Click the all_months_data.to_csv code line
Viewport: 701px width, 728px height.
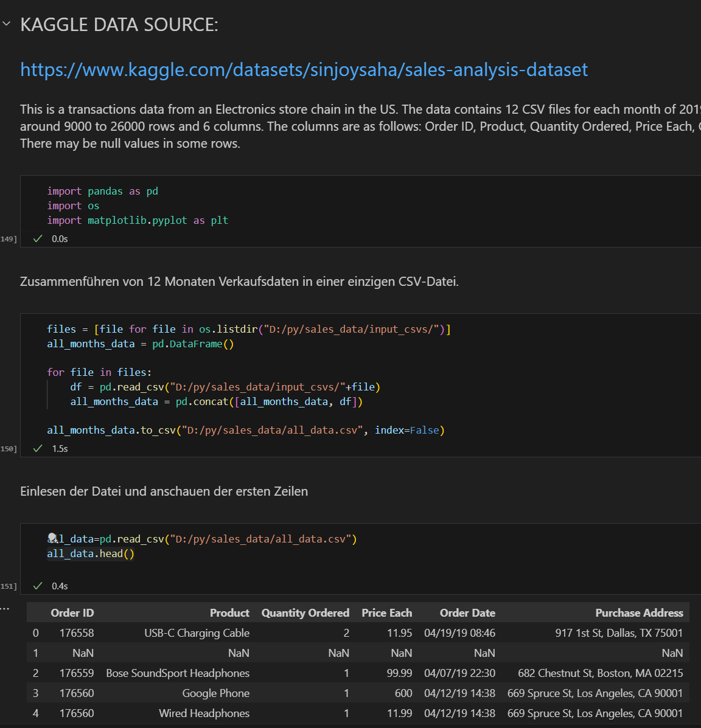[x=246, y=431]
